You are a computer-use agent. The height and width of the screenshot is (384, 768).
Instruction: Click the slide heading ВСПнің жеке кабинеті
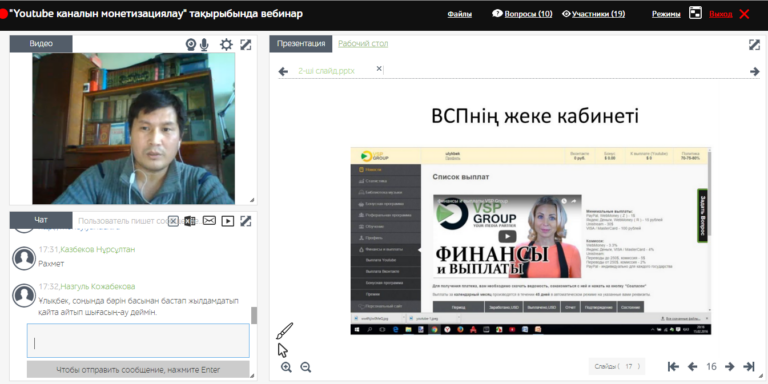tap(535, 117)
